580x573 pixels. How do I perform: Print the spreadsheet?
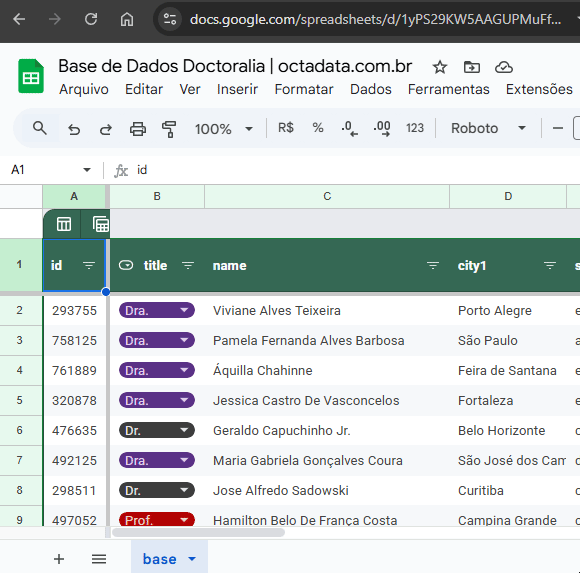click(x=138, y=129)
